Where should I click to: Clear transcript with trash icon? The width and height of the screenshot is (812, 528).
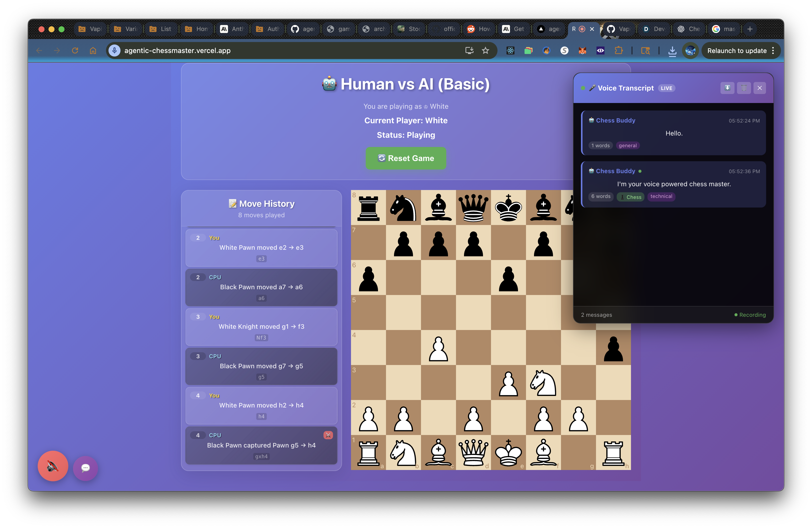coord(743,88)
